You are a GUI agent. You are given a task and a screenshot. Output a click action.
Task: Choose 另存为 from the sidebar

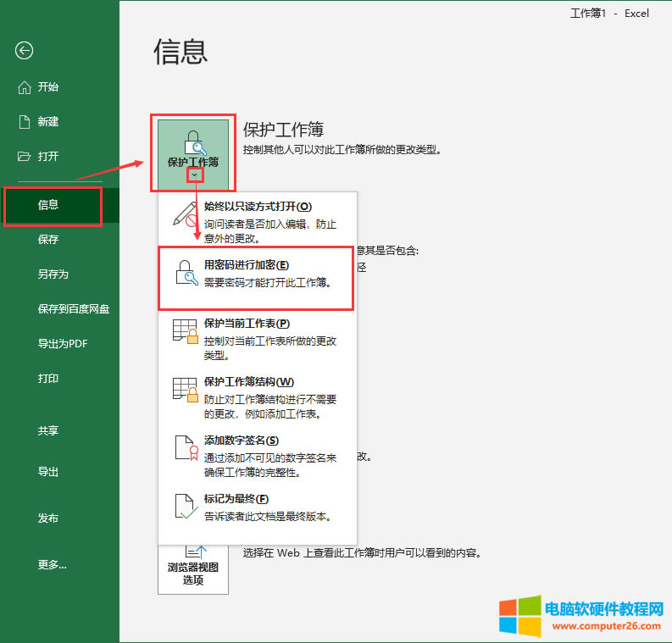click(x=53, y=274)
